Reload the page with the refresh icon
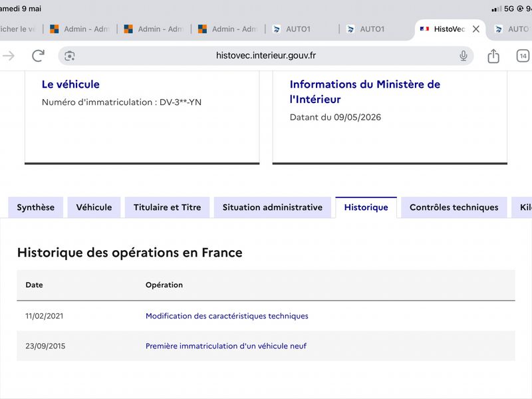Image resolution: width=532 pixels, height=399 pixels. click(x=38, y=56)
